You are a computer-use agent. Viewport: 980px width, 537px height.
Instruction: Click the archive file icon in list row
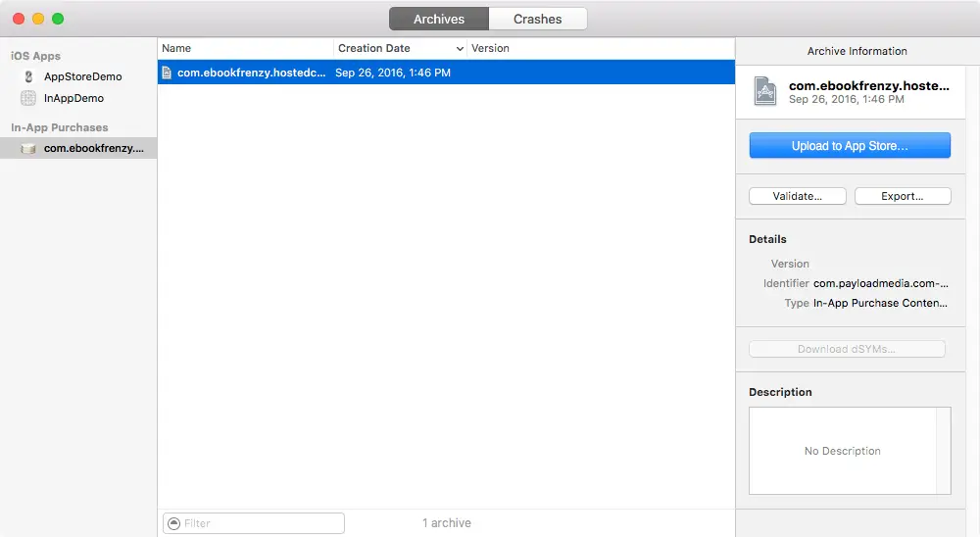[x=168, y=73]
